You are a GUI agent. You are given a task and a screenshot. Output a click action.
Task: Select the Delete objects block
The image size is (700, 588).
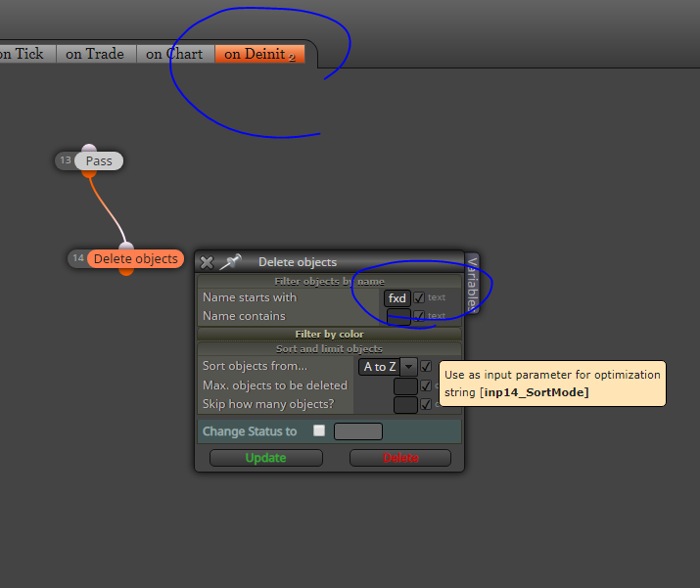pos(136,258)
